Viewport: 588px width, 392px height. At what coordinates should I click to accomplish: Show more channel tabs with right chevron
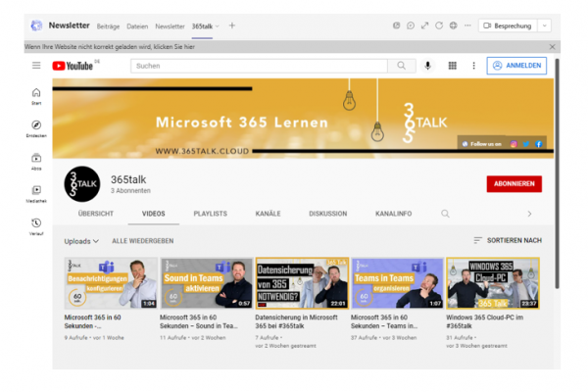coord(529,214)
